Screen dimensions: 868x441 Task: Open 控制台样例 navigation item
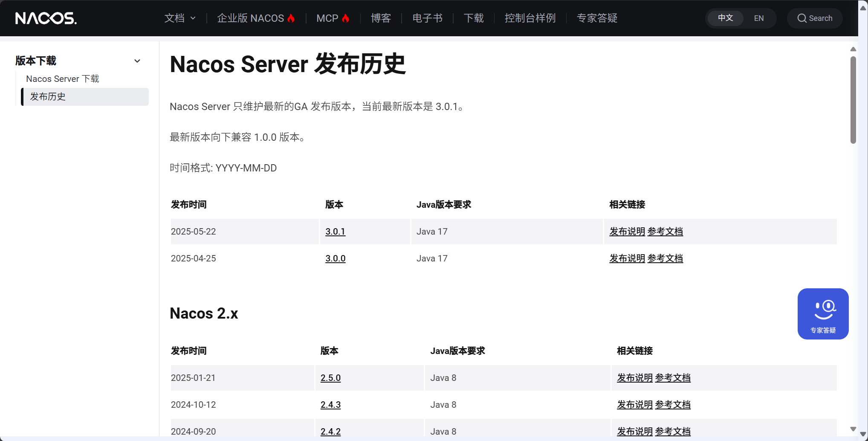pos(530,18)
